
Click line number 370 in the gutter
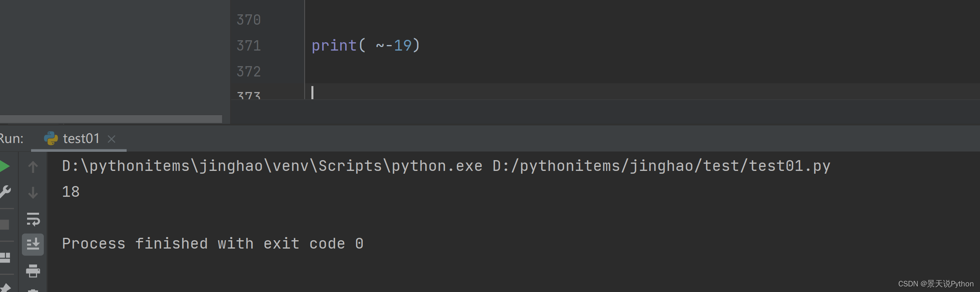pos(248,20)
